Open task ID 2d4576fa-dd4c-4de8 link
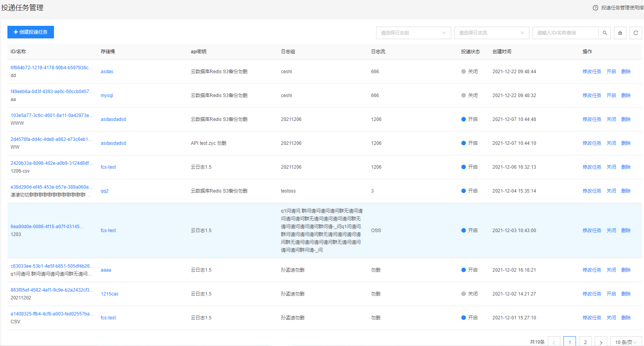The image size is (644, 346). pos(52,139)
